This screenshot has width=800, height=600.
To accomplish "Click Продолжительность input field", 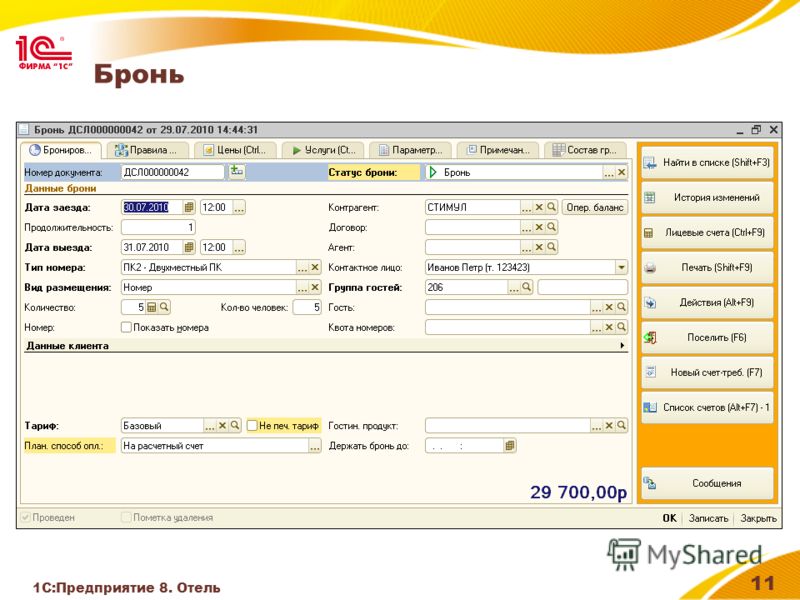I will (x=158, y=228).
